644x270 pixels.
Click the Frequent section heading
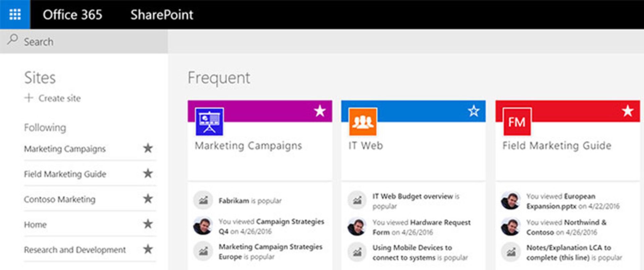pyautogui.click(x=219, y=78)
